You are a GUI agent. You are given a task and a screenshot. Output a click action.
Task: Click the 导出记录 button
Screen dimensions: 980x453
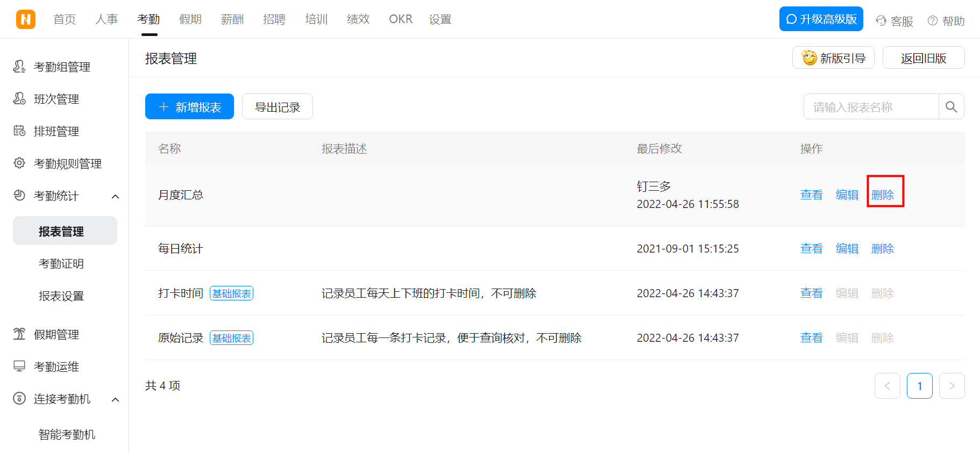tap(277, 107)
